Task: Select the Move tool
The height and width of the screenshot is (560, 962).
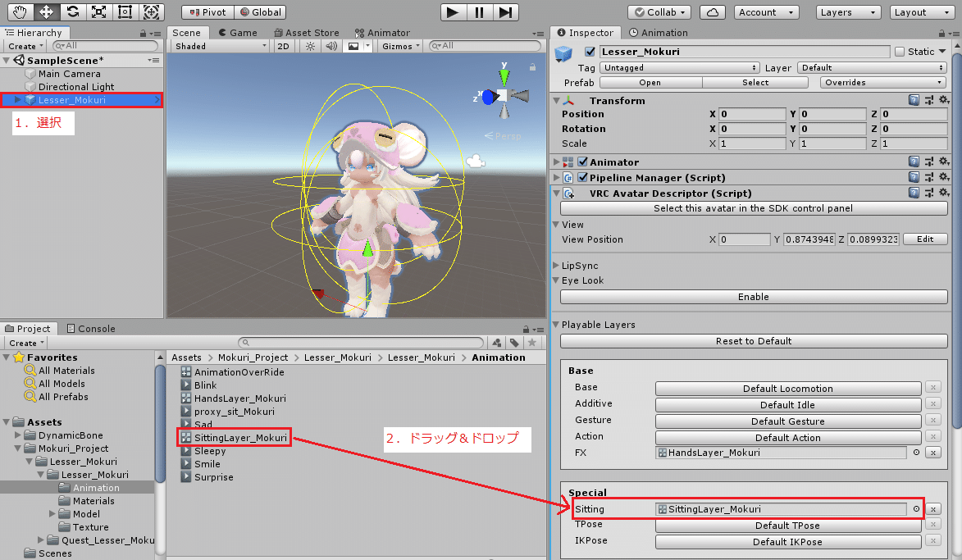Action: [46, 11]
